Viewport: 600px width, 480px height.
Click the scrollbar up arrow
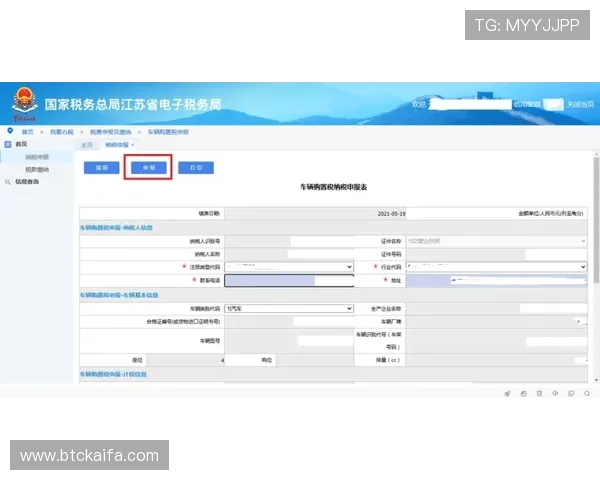[x=596, y=155]
